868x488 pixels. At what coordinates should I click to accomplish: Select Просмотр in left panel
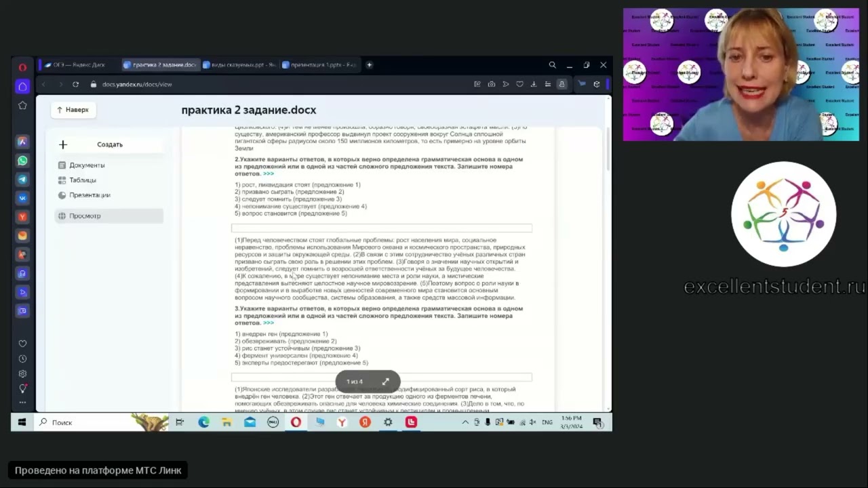pos(109,216)
